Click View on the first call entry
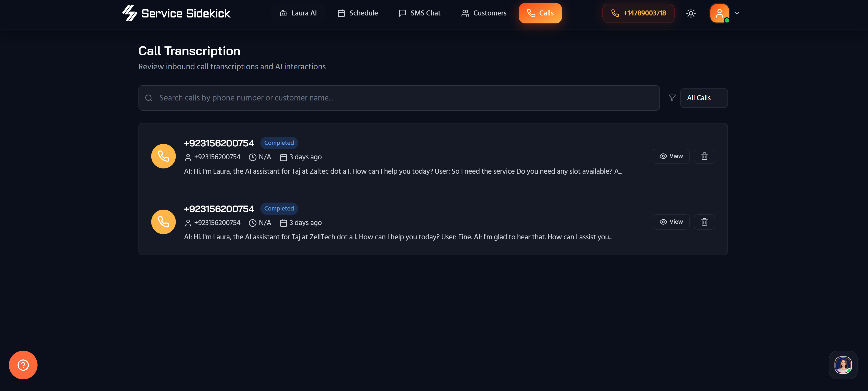Screen dimensions: 868x391 (x=671, y=156)
